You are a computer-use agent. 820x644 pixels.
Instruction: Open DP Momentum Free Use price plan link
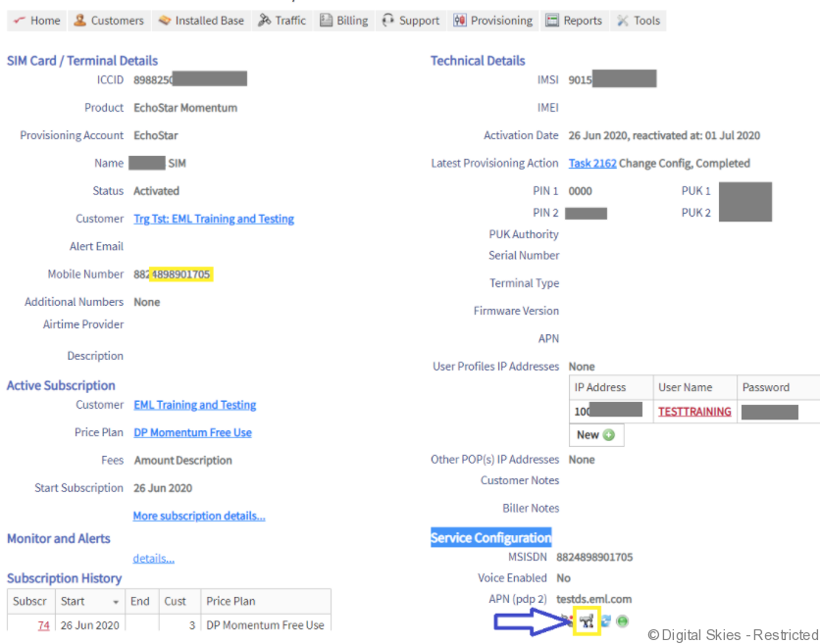pyautogui.click(x=192, y=432)
